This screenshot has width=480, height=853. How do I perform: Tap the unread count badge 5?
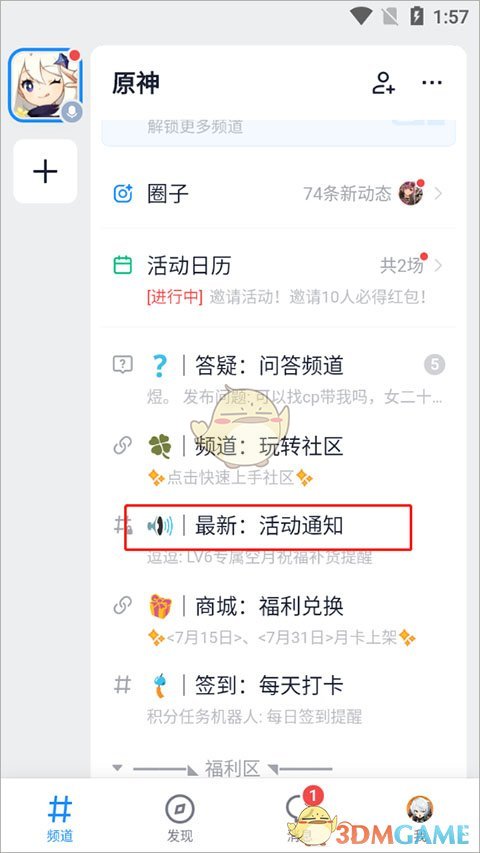(x=434, y=364)
